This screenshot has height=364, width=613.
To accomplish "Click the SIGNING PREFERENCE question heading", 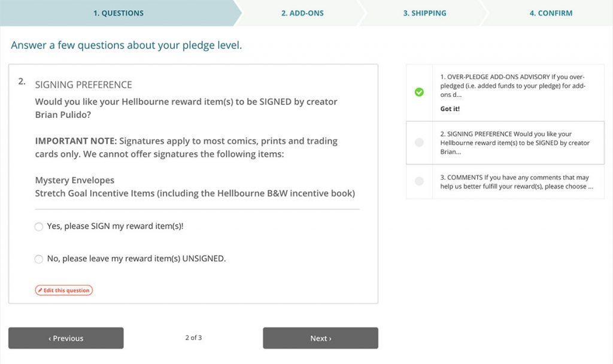I will point(83,84).
